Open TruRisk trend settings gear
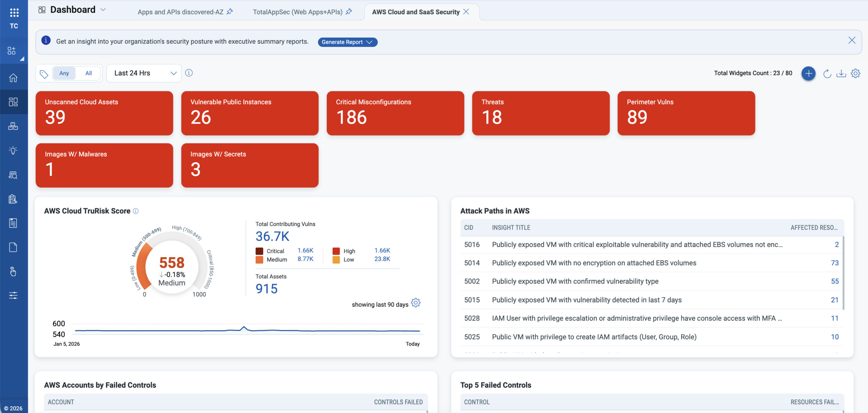 [x=416, y=303]
